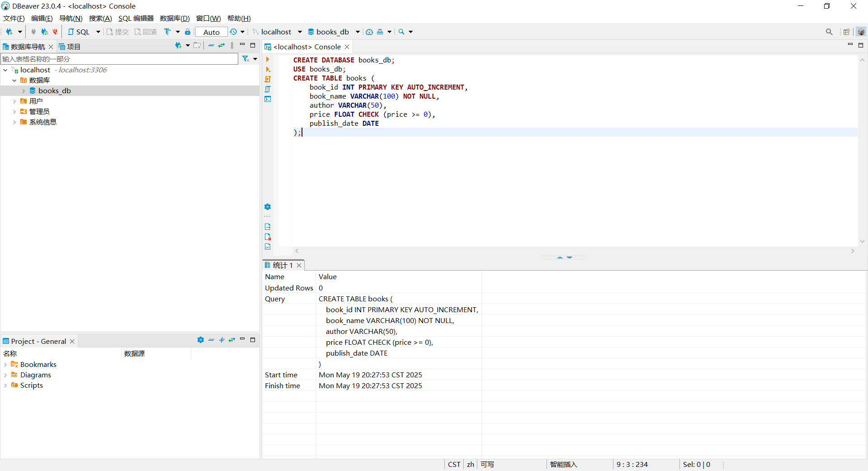Click the 提交 commit button
Viewport: 868px width, 471px height.
tap(118, 32)
